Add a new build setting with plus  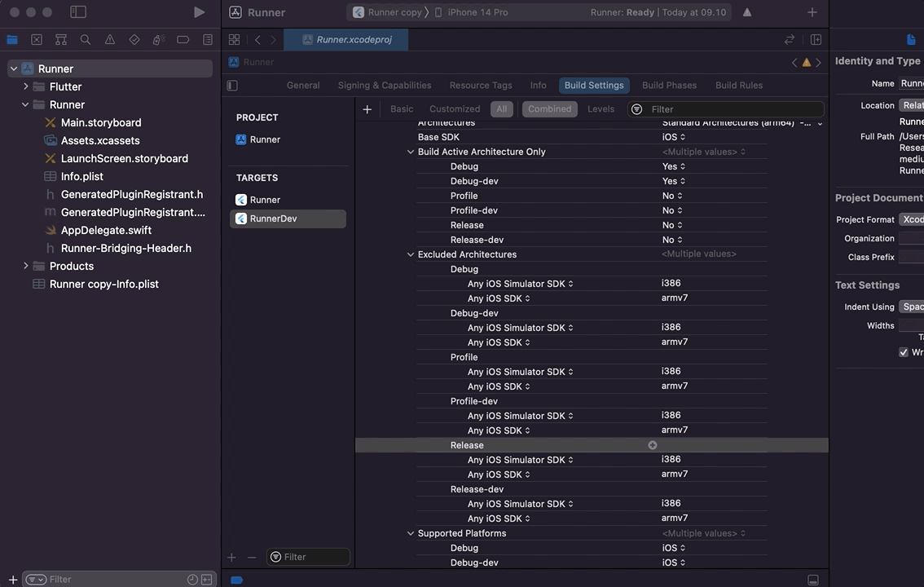pyautogui.click(x=367, y=109)
